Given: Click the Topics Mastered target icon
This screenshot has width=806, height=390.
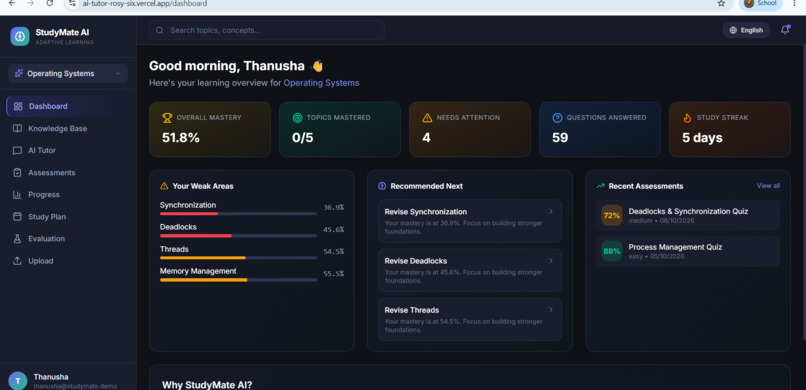Looking at the screenshot, I should [297, 118].
